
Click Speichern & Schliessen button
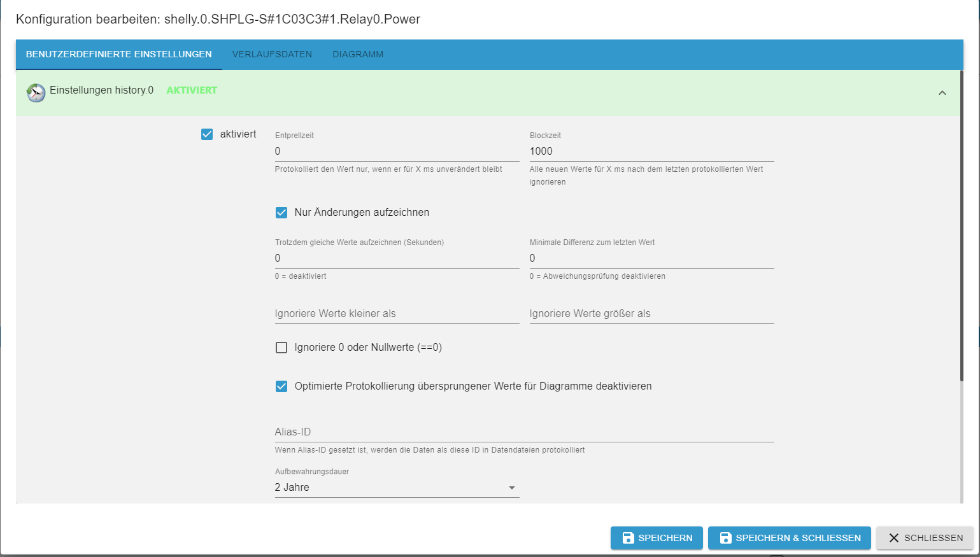[790, 538]
